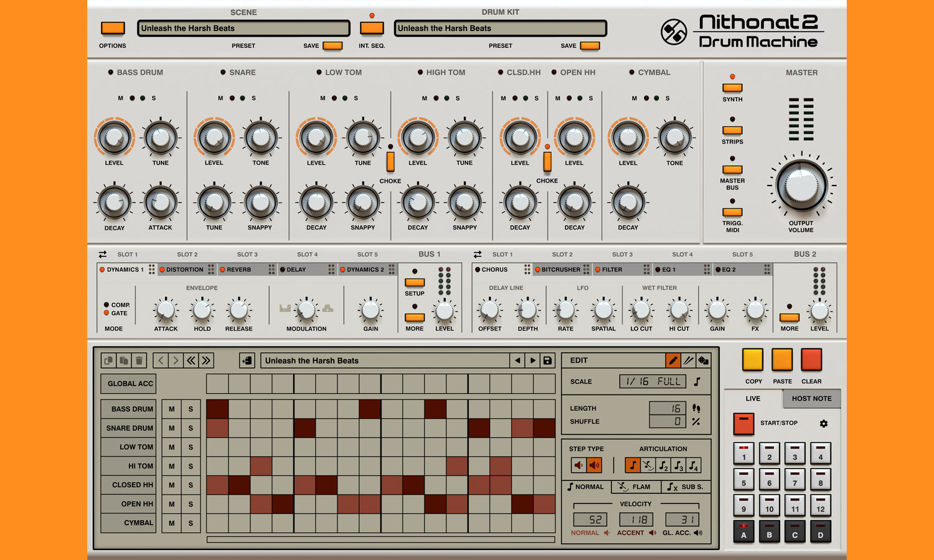The height and width of the screenshot is (560, 934).
Task: Click the Start/Stop button
Action: tap(743, 423)
